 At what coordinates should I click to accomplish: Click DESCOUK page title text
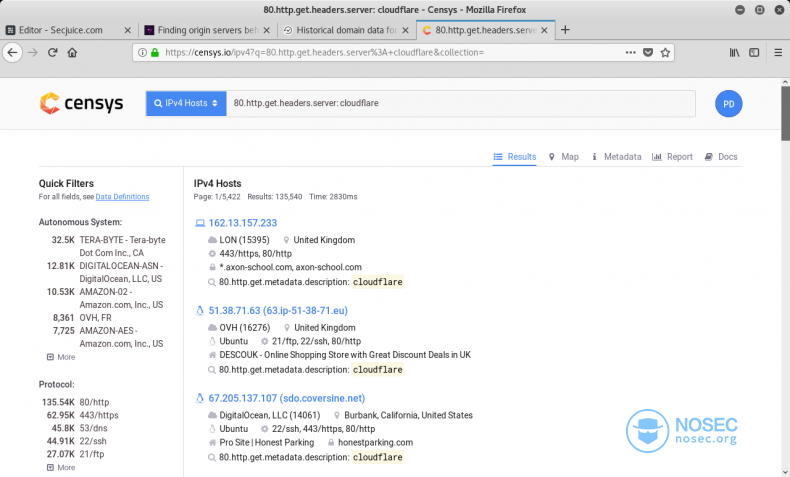345,355
